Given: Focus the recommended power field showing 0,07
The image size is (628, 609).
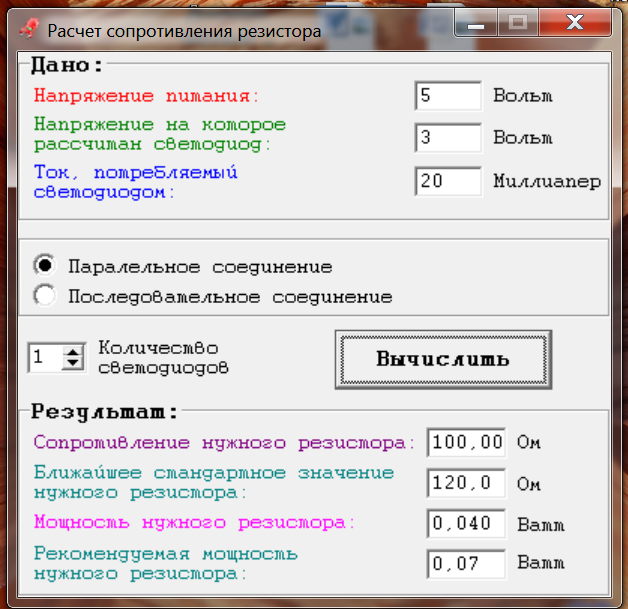Looking at the screenshot, I should click(x=466, y=564).
